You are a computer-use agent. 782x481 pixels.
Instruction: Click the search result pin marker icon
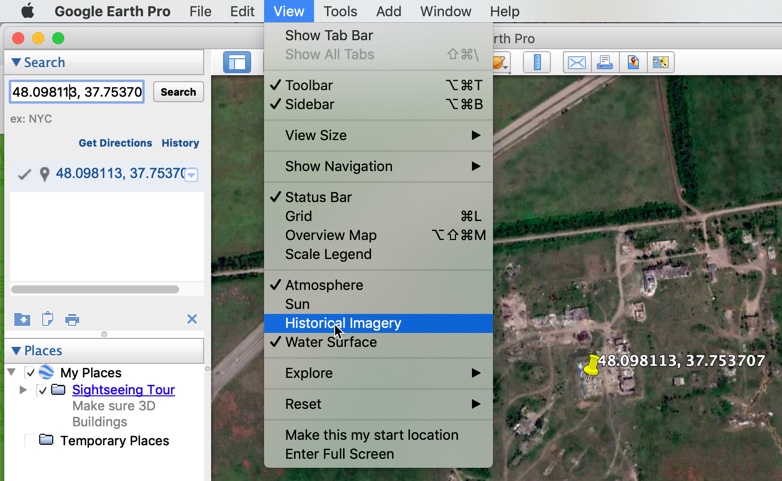point(44,174)
